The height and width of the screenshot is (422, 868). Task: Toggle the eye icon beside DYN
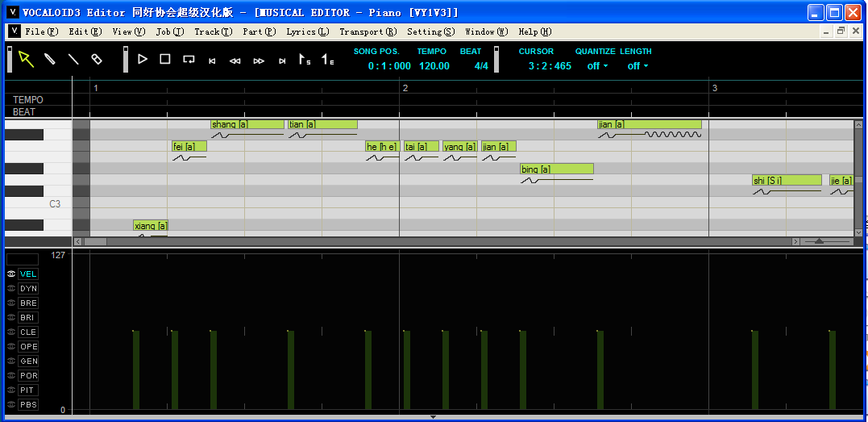(x=11, y=288)
